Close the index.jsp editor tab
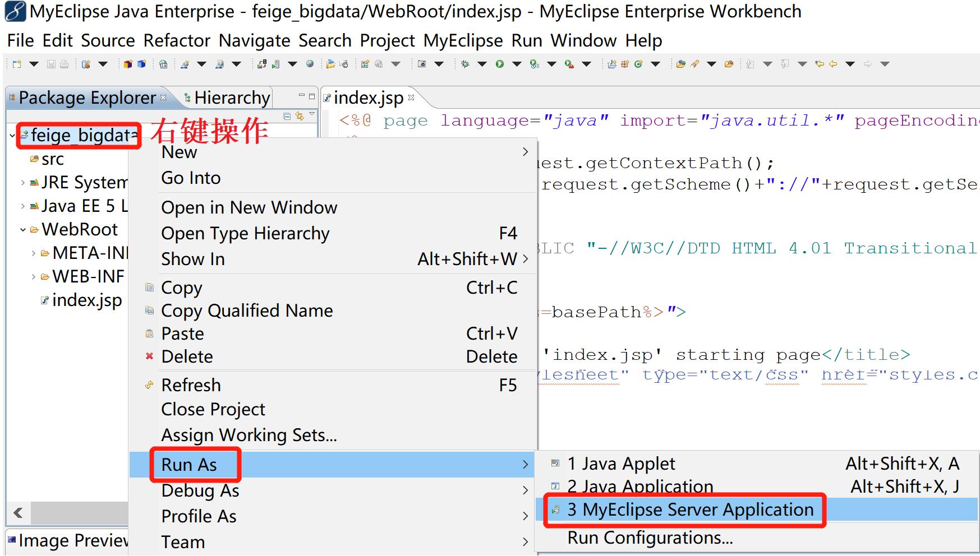This screenshot has width=980, height=556. point(411,98)
